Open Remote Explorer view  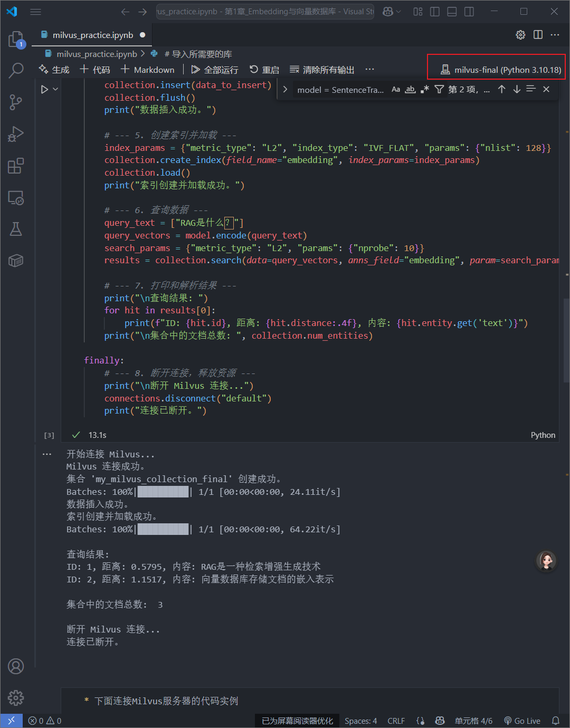(16, 198)
